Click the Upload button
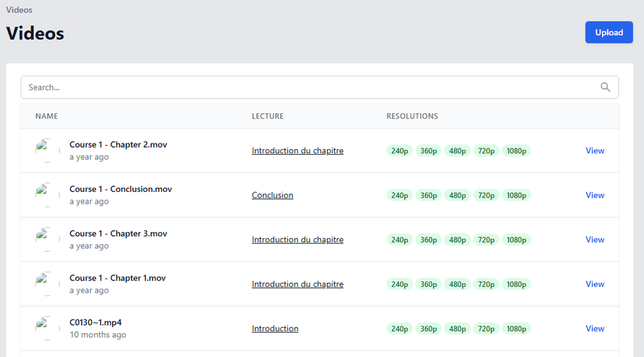 coord(609,32)
